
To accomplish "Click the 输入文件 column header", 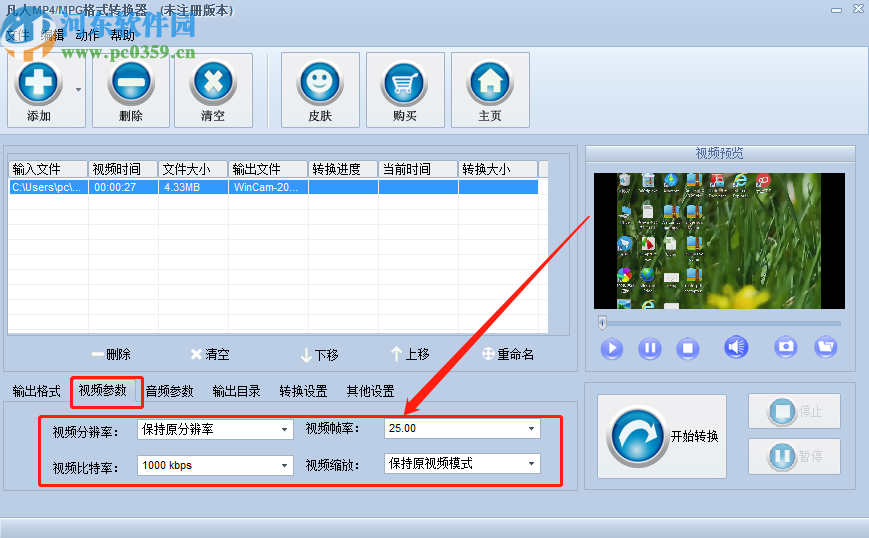I will point(48,169).
